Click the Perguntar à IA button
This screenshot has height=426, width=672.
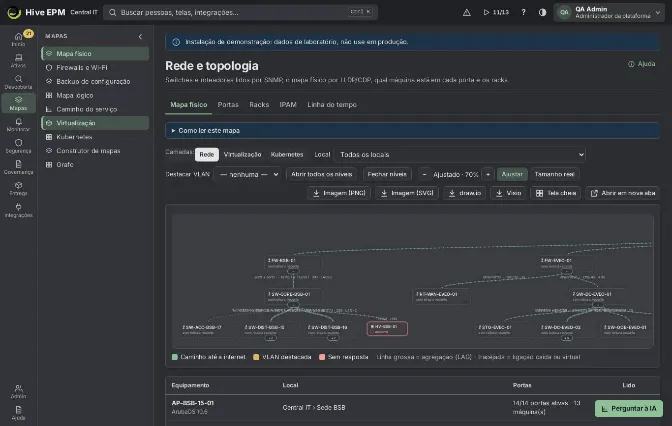click(x=629, y=408)
